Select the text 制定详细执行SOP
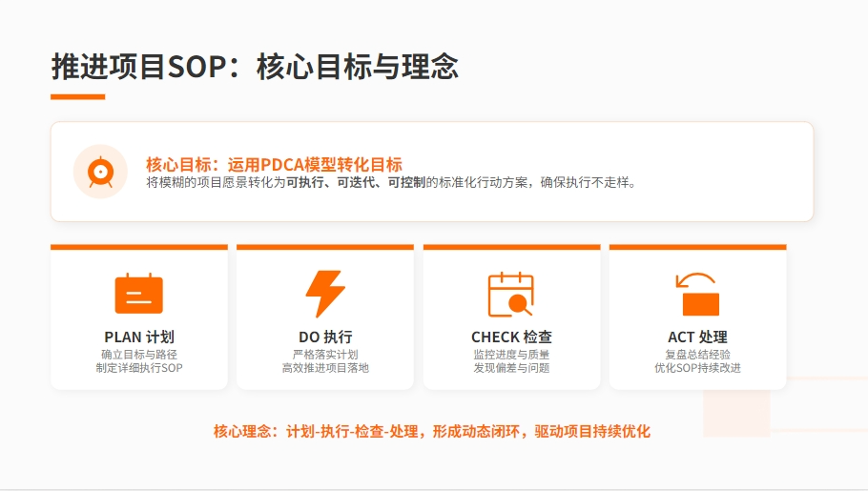The height and width of the screenshot is (491, 868). coord(139,368)
